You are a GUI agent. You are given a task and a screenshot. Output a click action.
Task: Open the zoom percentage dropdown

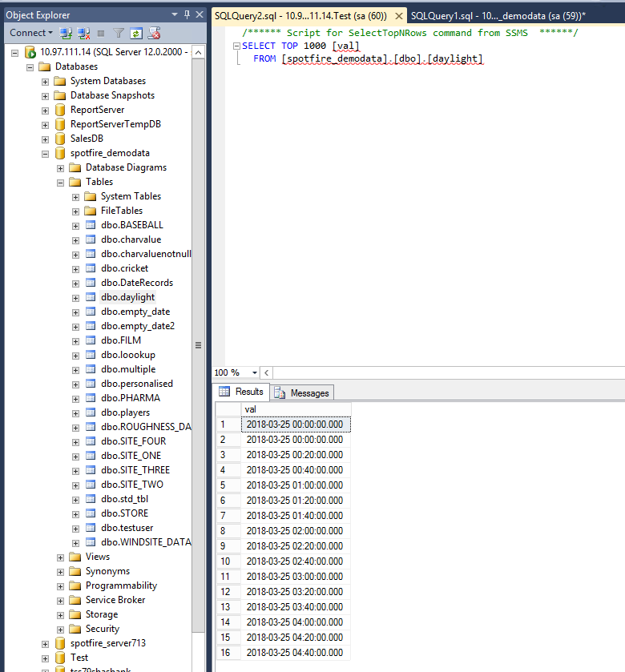(x=254, y=373)
